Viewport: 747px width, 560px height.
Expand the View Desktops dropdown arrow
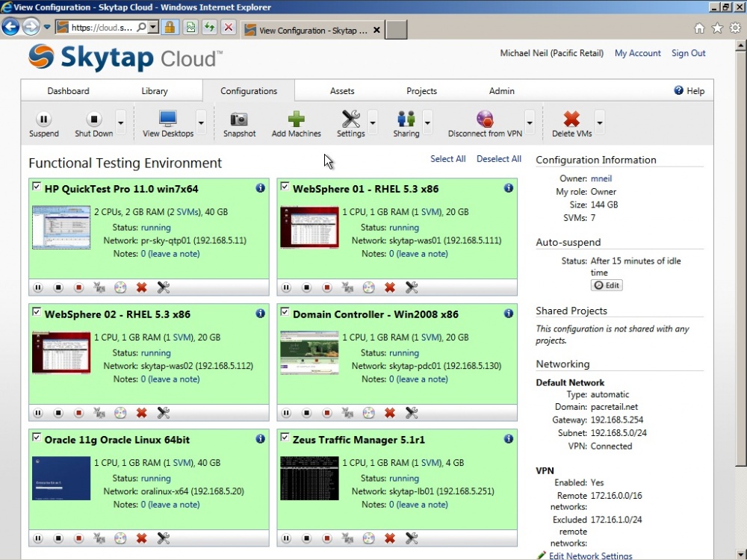click(x=201, y=122)
